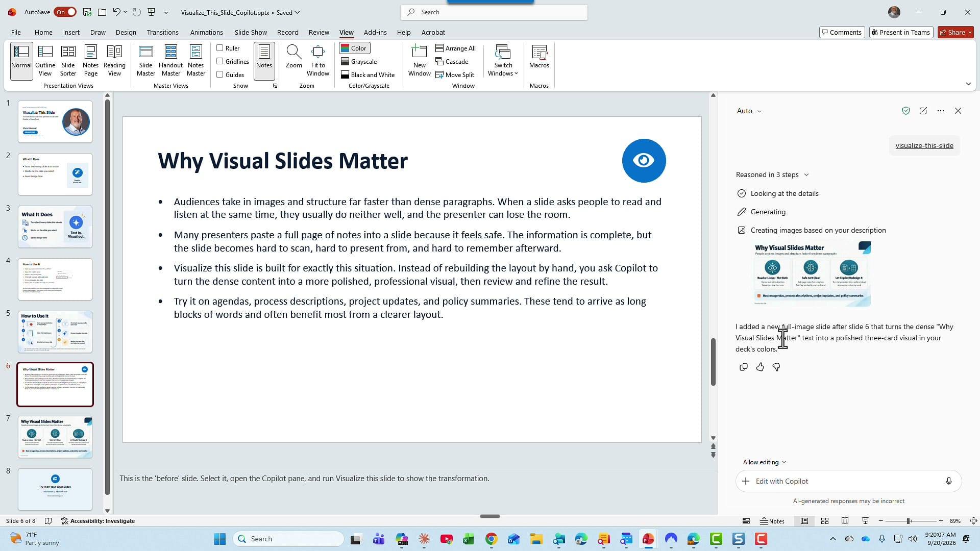Give thumbs down to Copilot response
The width and height of the screenshot is (980, 551).
pos(776,367)
